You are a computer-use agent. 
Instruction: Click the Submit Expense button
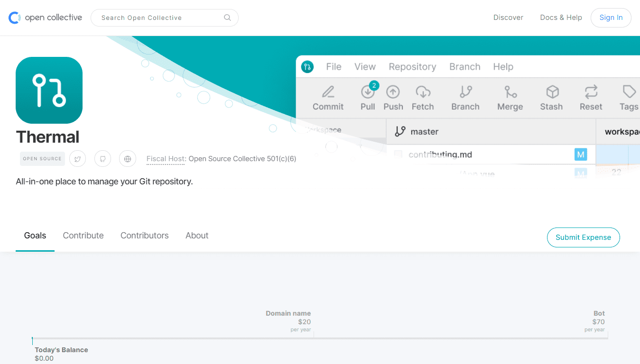[583, 237]
